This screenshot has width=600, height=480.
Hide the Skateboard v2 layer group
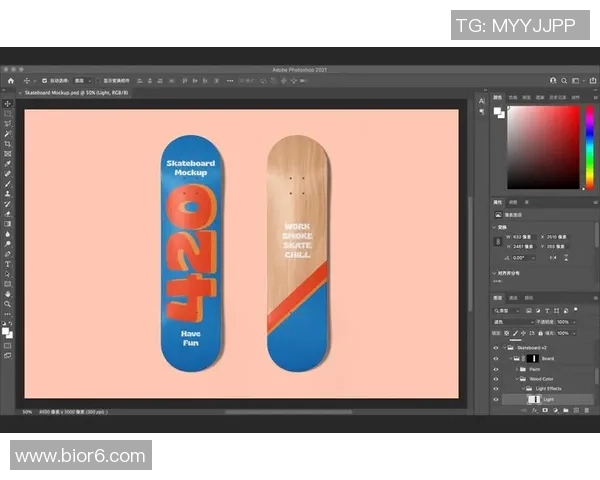pyautogui.click(x=496, y=347)
